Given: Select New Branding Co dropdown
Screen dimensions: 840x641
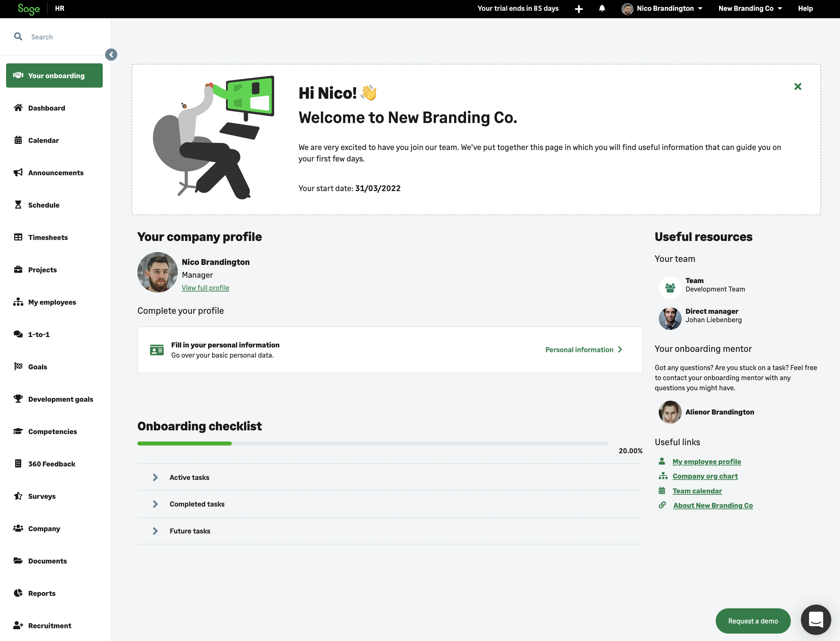Looking at the screenshot, I should coord(749,9).
